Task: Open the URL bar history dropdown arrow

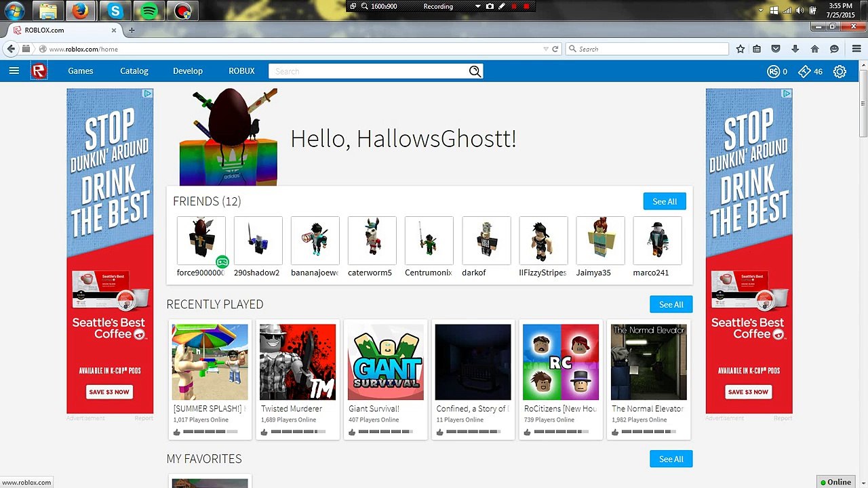Action: (x=546, y=49)
